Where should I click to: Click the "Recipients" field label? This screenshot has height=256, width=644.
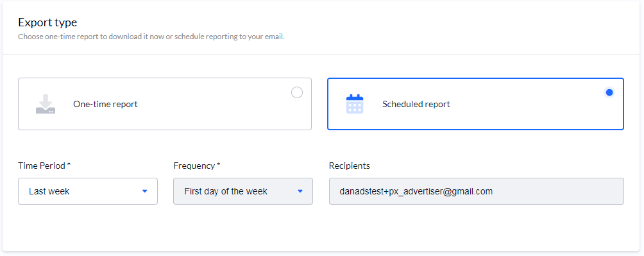(350, 166)
